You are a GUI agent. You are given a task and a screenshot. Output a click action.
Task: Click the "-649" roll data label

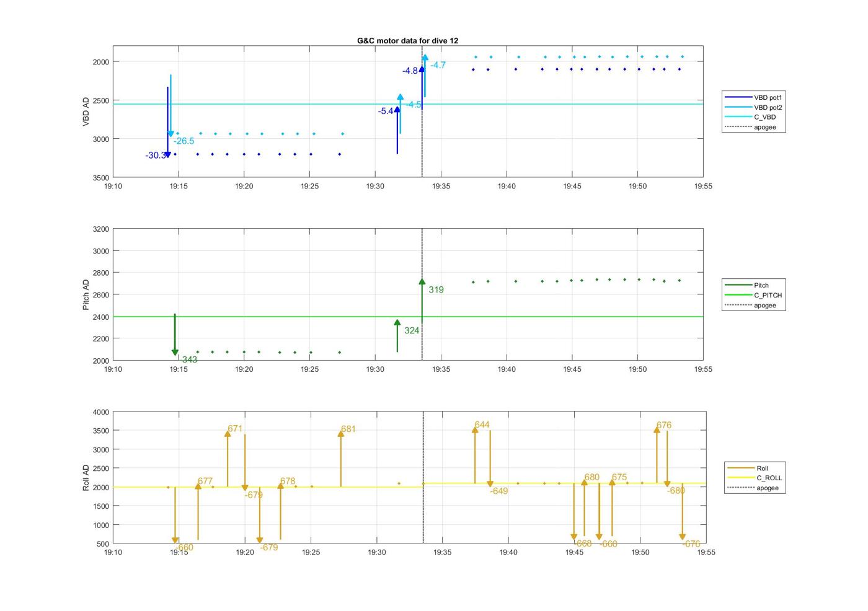(x=498, y=491)
